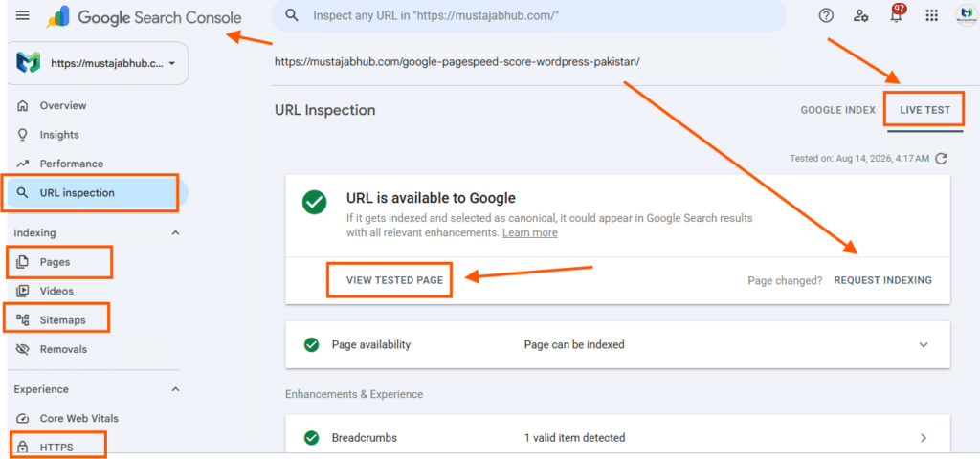Click the Tested on Aug 14 timestamp
Image resolution: width=980 pixels, height=459 pixels.
859,159
